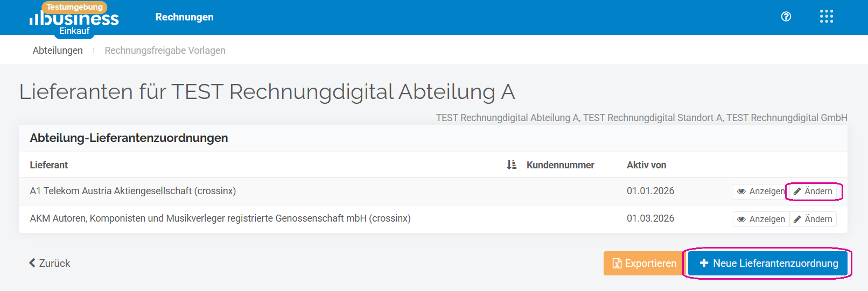Select the AKM Autoren, Komponisten entry
This screenshot has height=291, width=868.
tap(220, 218)
